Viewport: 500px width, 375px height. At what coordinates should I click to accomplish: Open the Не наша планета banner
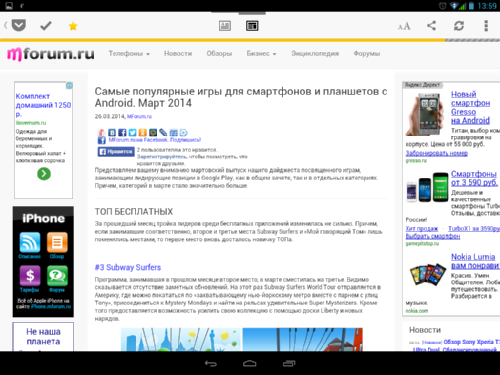pyautogui.click(x=43, y=337)
